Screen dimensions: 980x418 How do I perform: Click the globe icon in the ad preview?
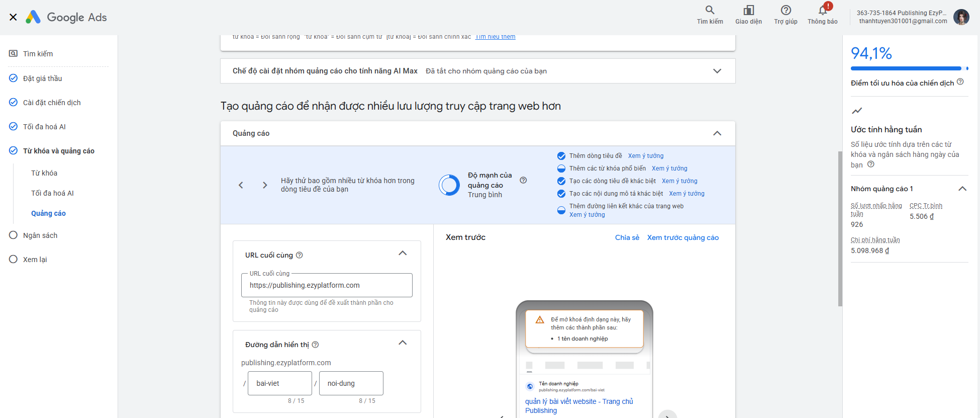530,386
